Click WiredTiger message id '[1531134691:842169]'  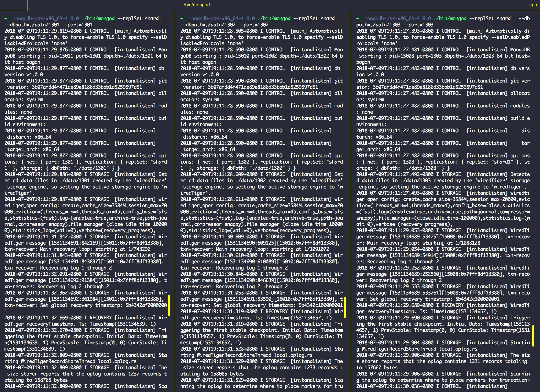[75, 243]
